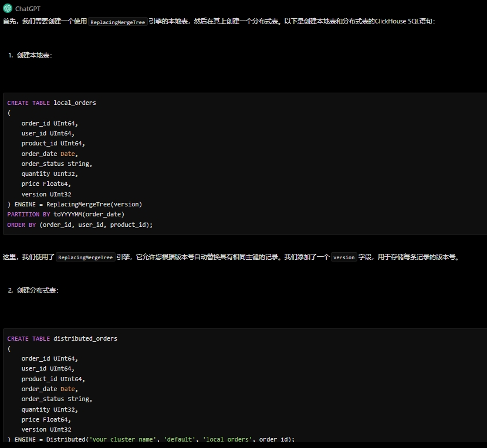
Task: Select the PARTITION BY toYYYYMM(order_date) line
Action: tap(66, 214)
